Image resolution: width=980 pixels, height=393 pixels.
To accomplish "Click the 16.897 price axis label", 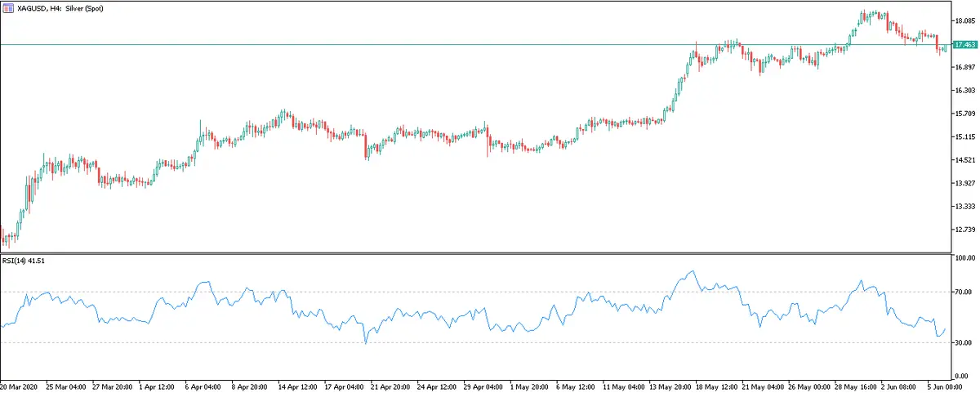I will [x=965, y=67].
